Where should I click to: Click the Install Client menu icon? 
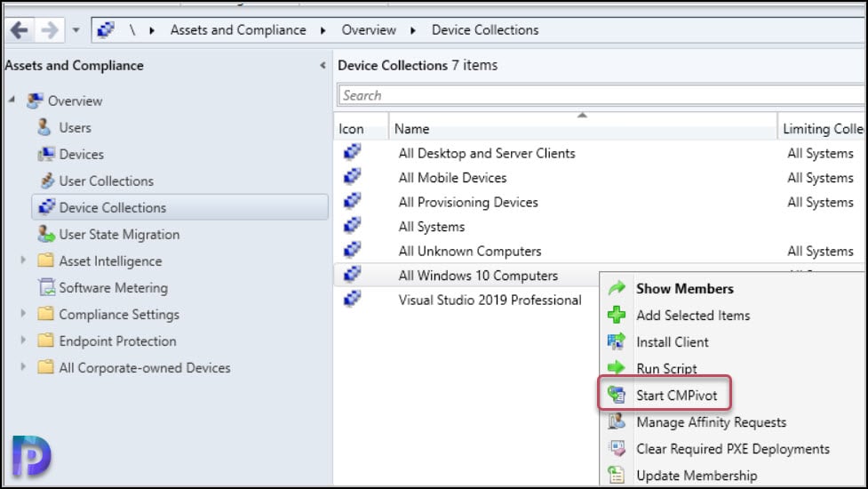point(616,341)
